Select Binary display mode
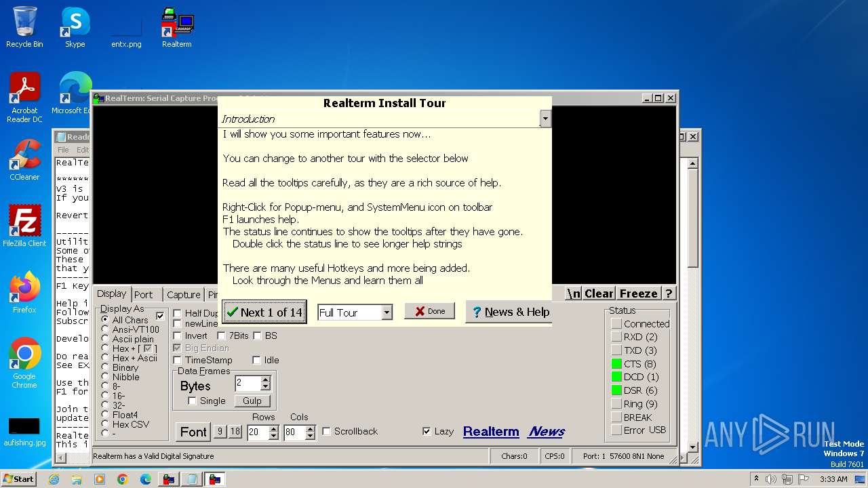868x488 pixels. 105,367
